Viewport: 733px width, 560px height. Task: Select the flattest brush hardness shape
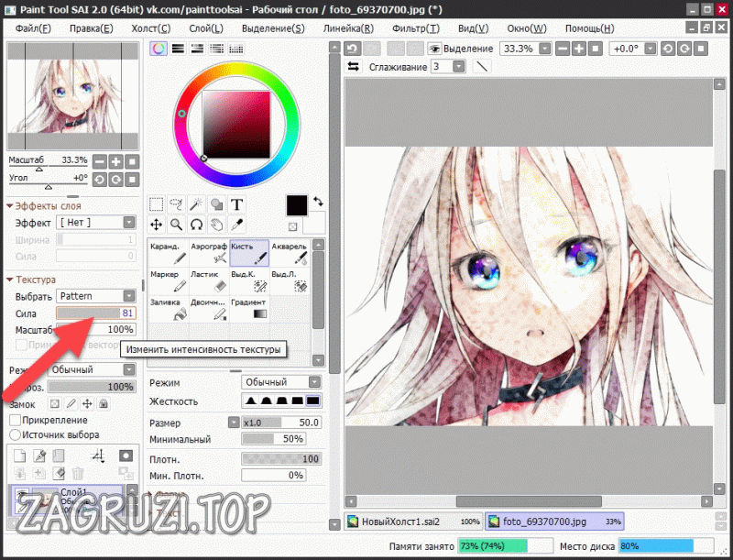pos(312,401)
